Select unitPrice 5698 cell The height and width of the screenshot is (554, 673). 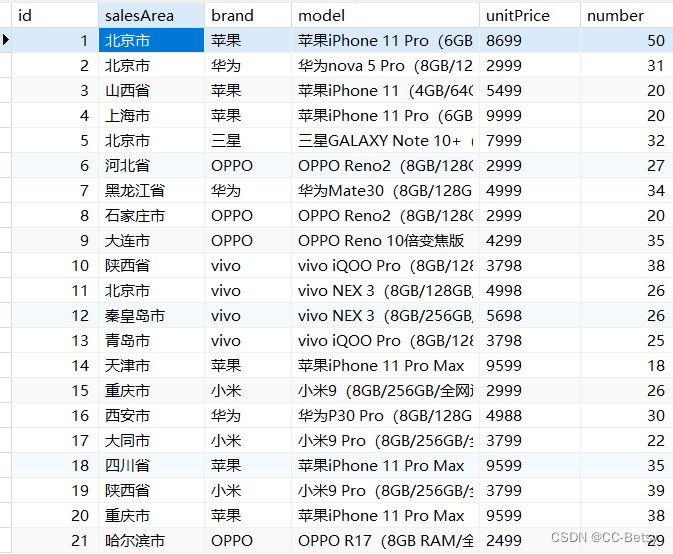tap(530, 315)
